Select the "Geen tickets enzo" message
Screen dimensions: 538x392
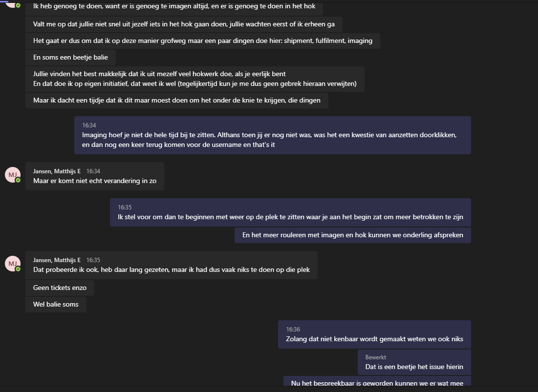(x=60, y=288)
